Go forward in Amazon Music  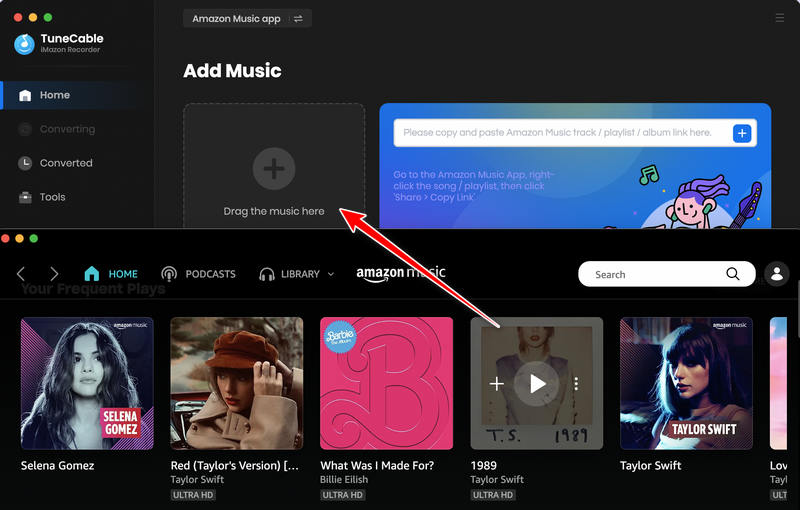(54, 274)
